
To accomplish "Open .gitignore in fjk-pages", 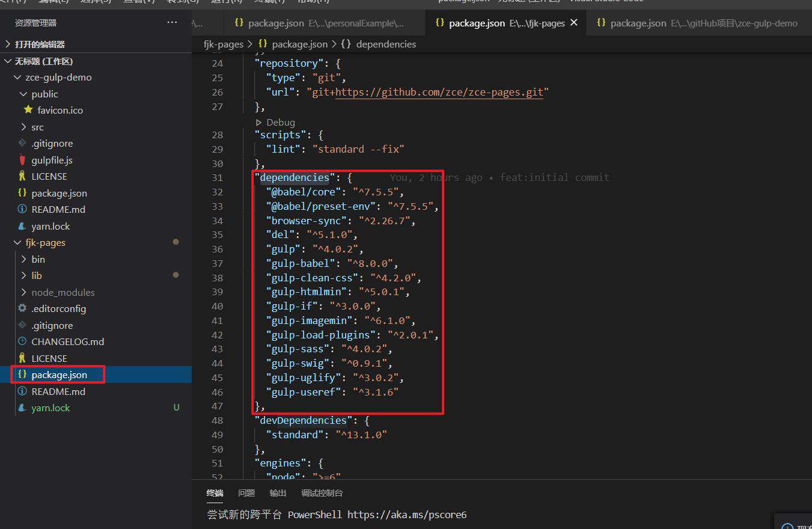I will click(52, 326).
